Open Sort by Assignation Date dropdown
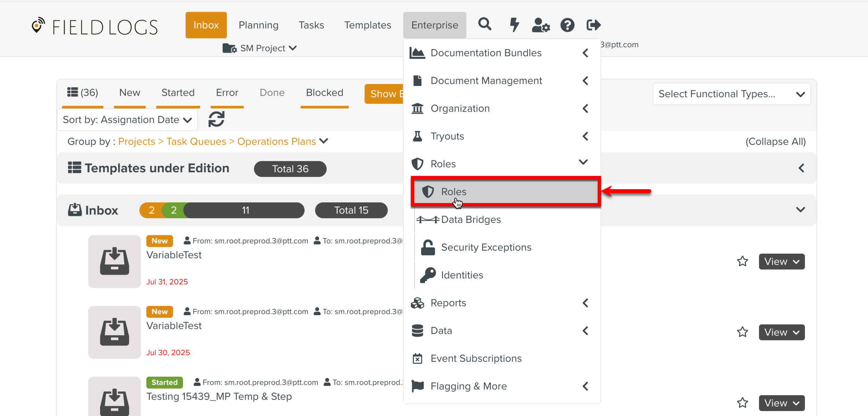Image resolution: width=868 pixels, height=416 pixels. 127,120
